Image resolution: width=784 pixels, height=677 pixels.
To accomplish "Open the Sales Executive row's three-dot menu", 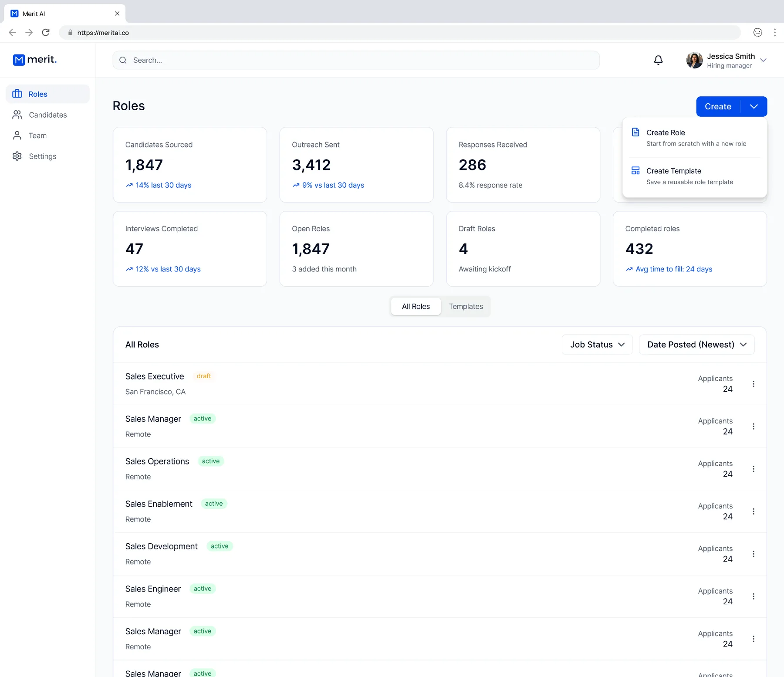I will point(753,384).
